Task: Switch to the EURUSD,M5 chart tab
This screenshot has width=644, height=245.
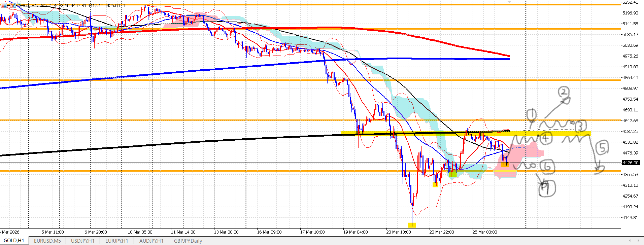Action: (x=47, y=241)
